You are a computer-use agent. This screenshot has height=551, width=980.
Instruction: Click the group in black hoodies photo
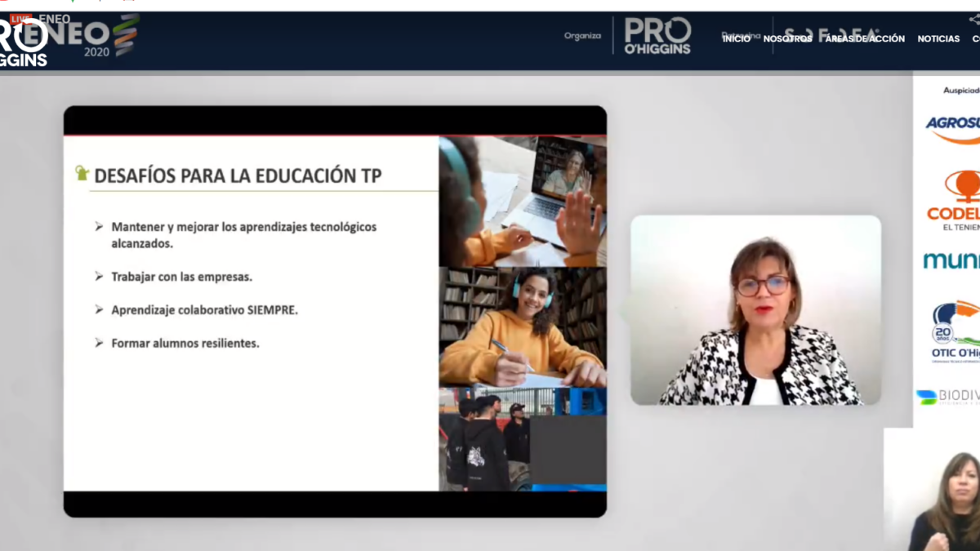(x=523, y=439)
